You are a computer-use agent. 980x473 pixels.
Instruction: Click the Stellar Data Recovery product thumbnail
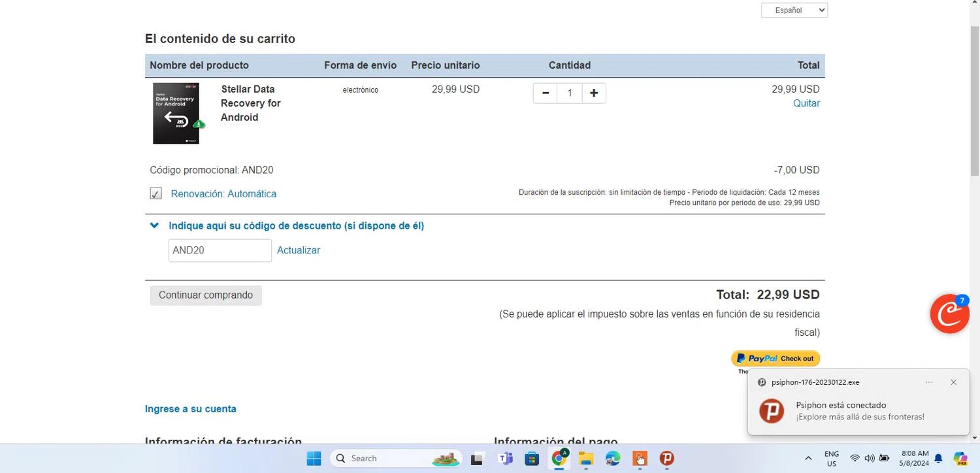tap(176, 113)
